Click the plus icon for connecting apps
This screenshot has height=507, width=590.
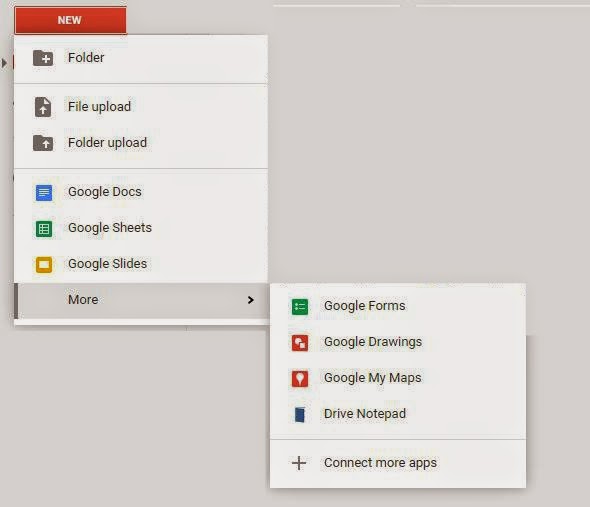299,463
